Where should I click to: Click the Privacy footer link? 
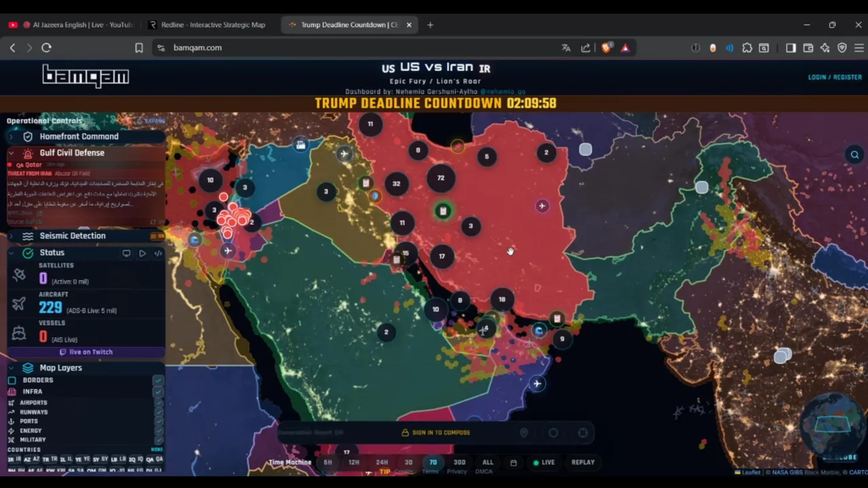tap(456, 472)
